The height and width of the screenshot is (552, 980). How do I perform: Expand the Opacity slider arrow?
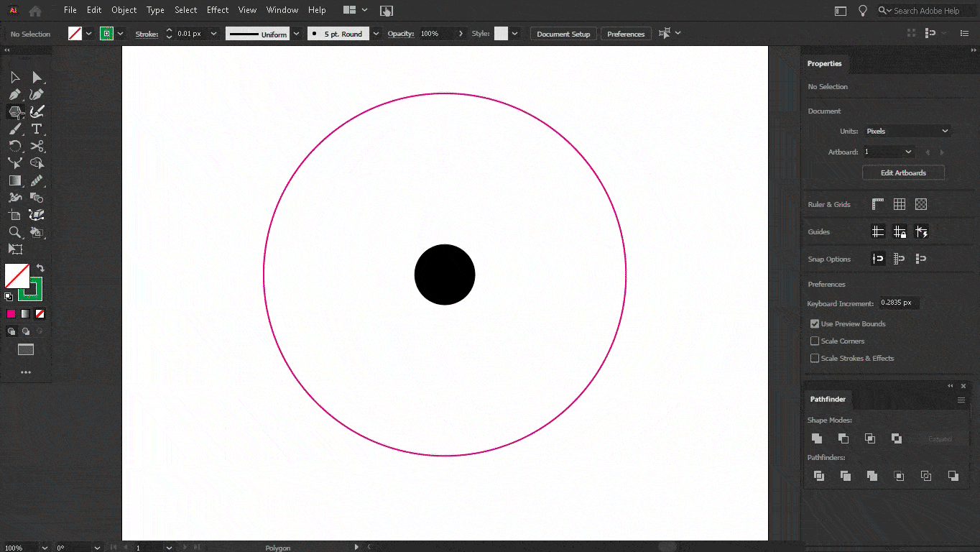click(x=461, y=34)
